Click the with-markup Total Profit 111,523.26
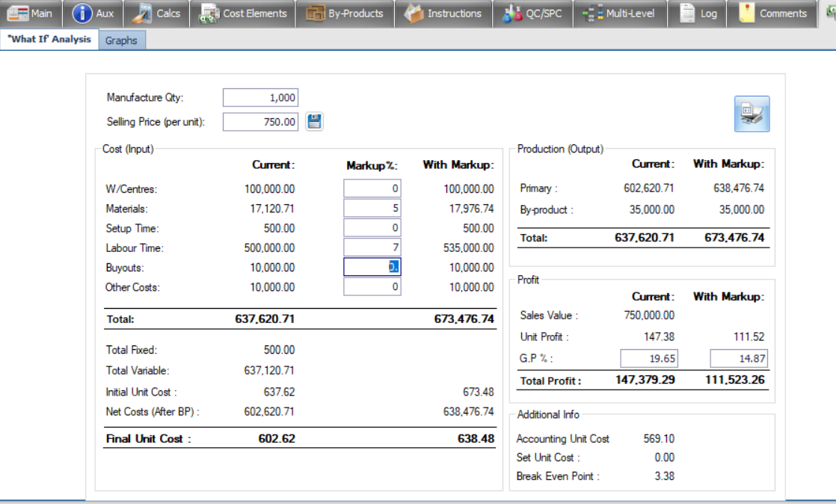Image resolution: width=836 pixels, height=504 pixels. (x=735, y=380)
